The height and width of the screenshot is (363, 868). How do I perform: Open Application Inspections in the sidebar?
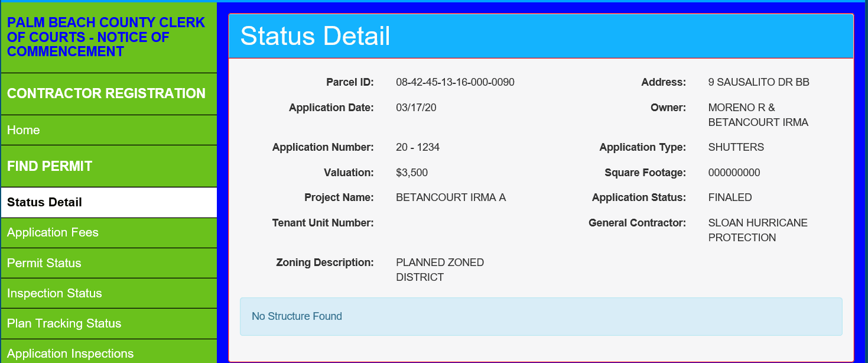coord(70,354)
